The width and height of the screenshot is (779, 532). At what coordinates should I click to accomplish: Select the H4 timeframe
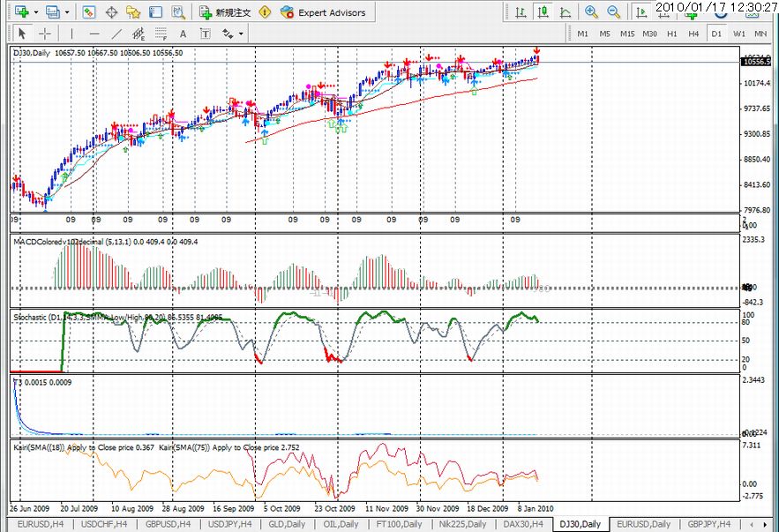694,34
